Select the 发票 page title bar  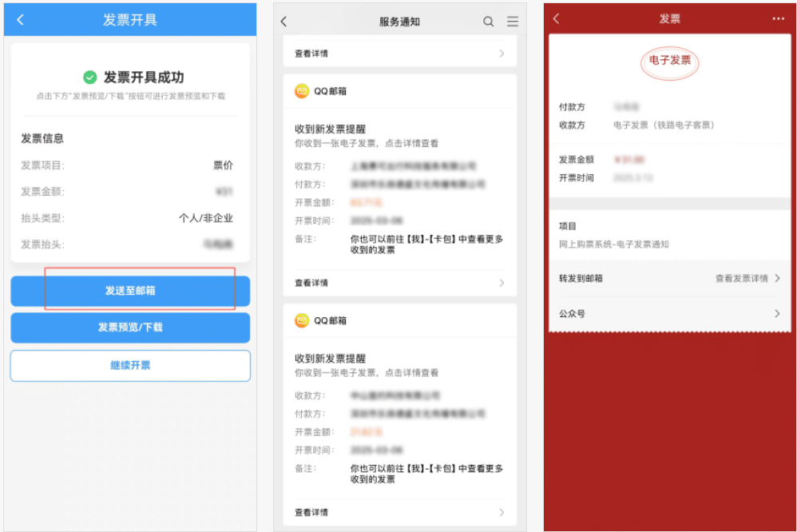point(670,18)
